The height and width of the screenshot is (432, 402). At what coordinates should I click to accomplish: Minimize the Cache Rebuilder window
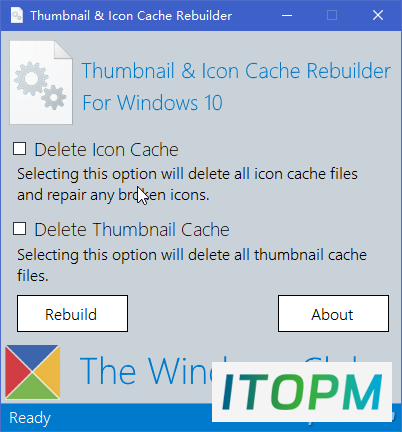[x=287, y=15]
